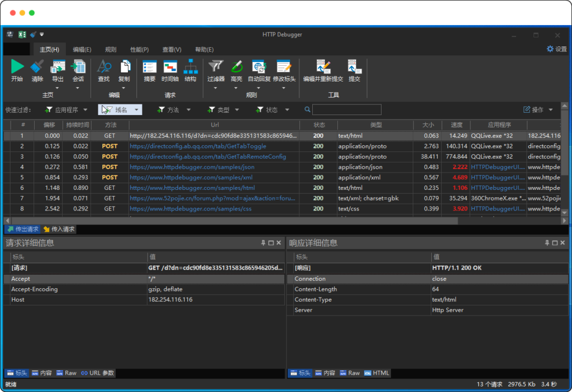
Task: Open the 主页(H) ribbon tab
Action: coord(49,49)
